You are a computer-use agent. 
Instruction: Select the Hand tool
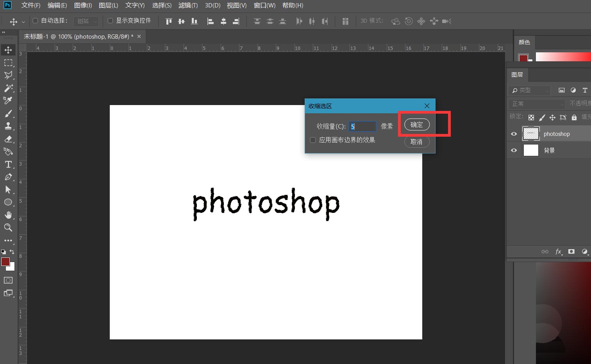(x=8, y=215)
